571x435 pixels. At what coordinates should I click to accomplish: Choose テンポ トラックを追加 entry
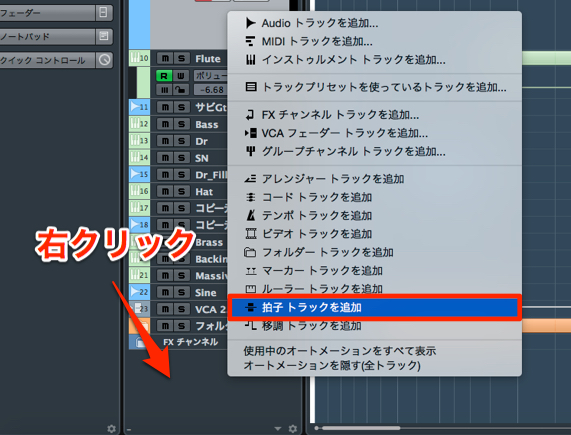click(374, 215)
